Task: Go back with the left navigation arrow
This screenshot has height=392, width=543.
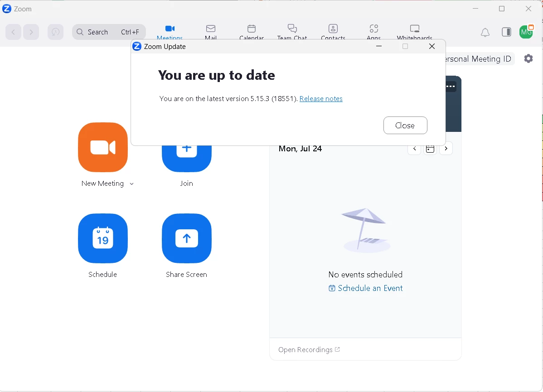Action: (14, 32)
